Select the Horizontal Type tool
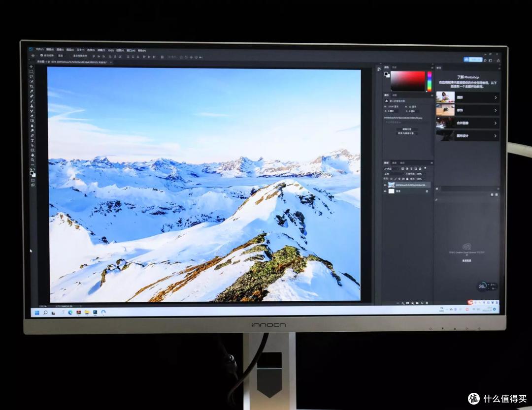This screenshot has width=532, height=410. 32,140
